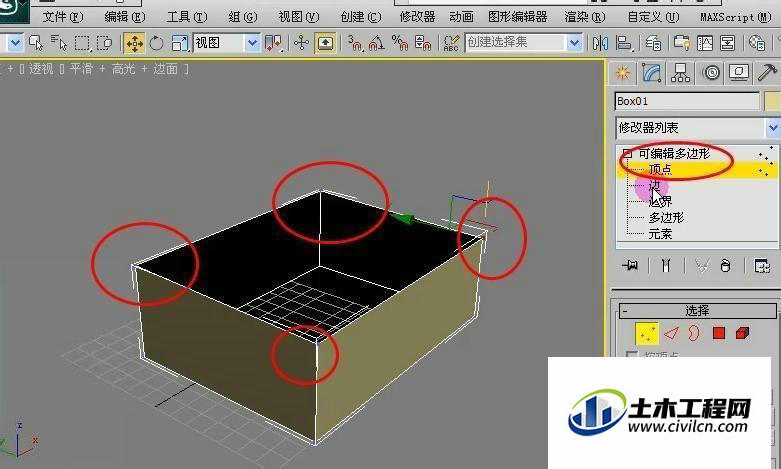Click Remove Modifier trash can icon
The image size is (781, 469).
pyautogui.click(x=726, y=266)
